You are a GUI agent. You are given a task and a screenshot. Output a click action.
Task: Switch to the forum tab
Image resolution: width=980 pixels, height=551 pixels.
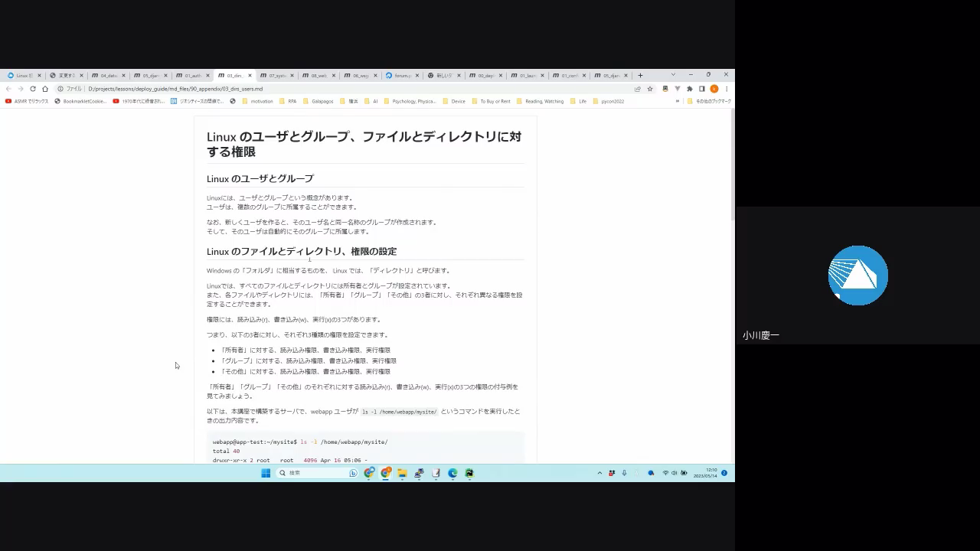401,76
